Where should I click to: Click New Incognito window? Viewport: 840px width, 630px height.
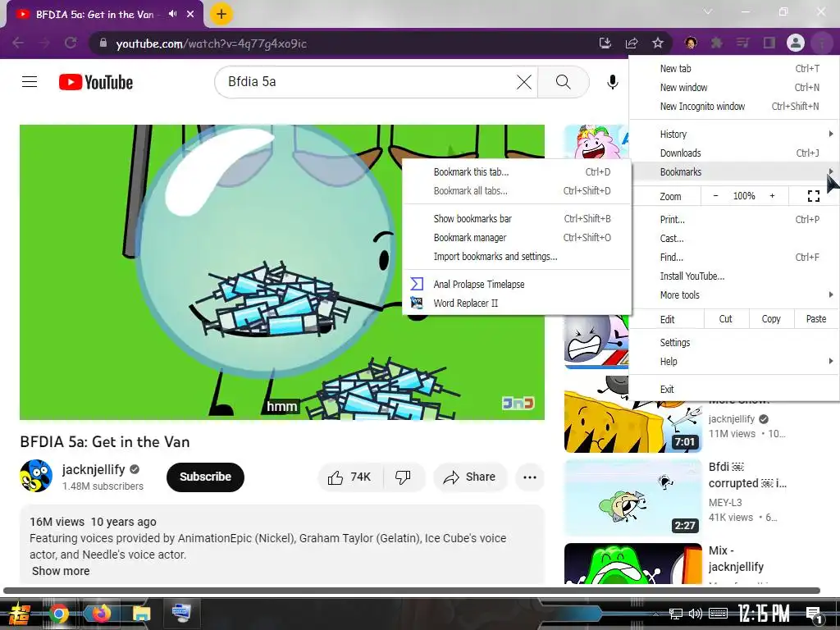734,106
